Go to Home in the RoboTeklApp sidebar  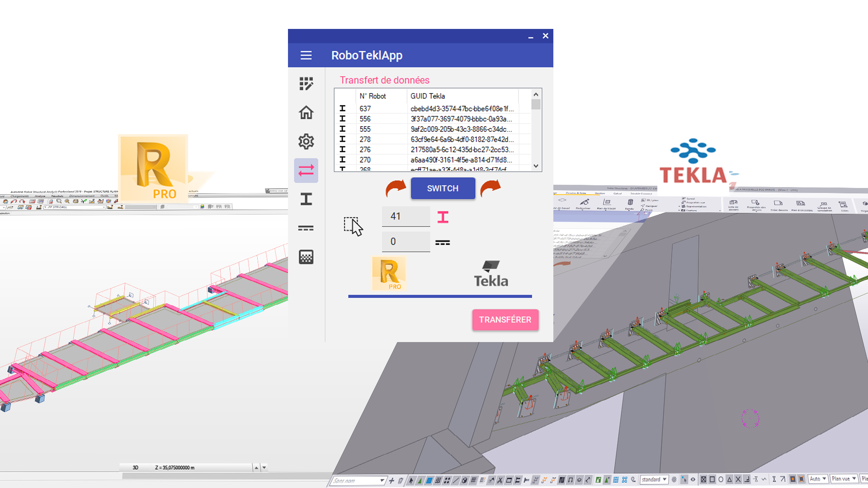pos(306,113)
